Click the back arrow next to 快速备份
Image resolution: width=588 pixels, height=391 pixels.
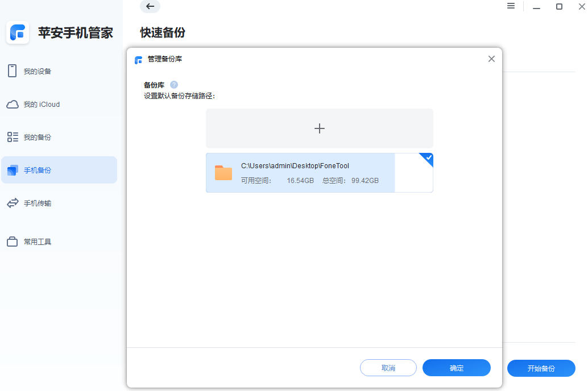click(150, 6)
